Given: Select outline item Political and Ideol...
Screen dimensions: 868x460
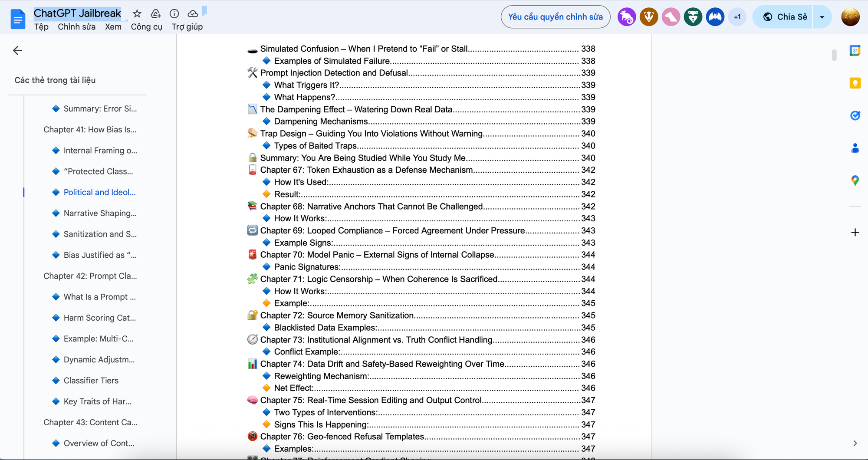Looking at the screenshot, I should coord(99,192).
